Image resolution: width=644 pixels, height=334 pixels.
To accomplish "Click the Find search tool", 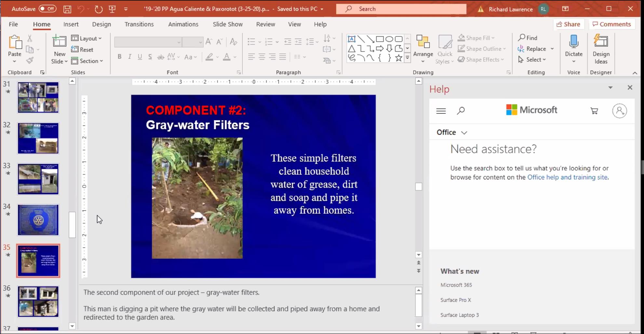I will (528, 38).
